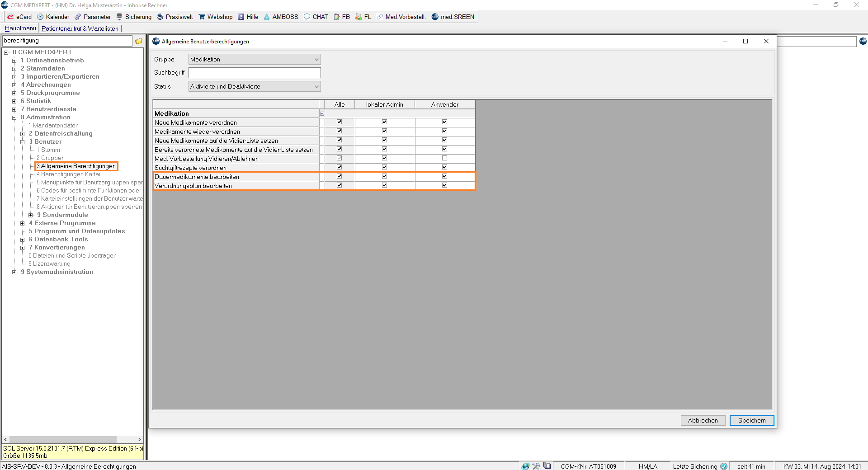Click Abbrechen button
Viewport: 868px width, 470px height.
[703, 420]
